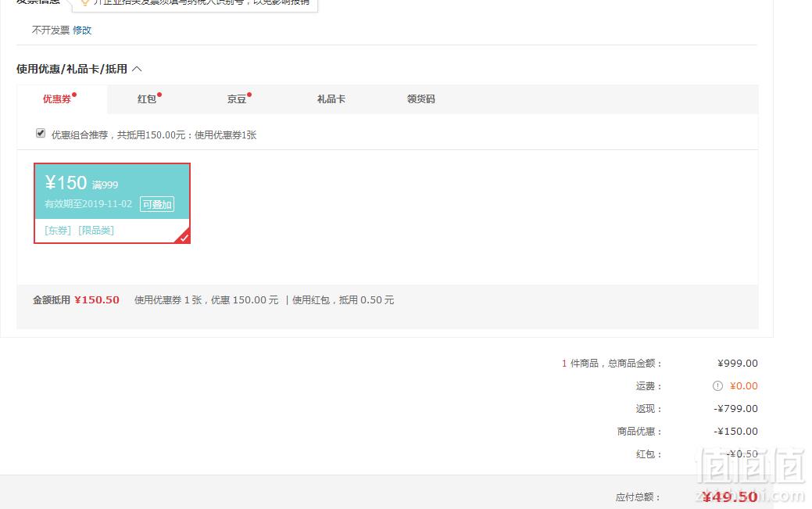Click the selected checkmark on coupon corner
812x509 pixels.
(184, 237)
